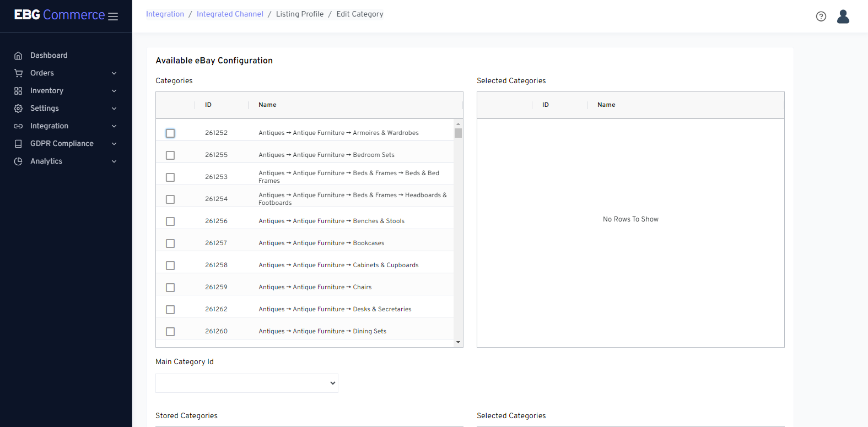
Task: Go to Integration breadcrumb link
Action: [x=165, y=14]
